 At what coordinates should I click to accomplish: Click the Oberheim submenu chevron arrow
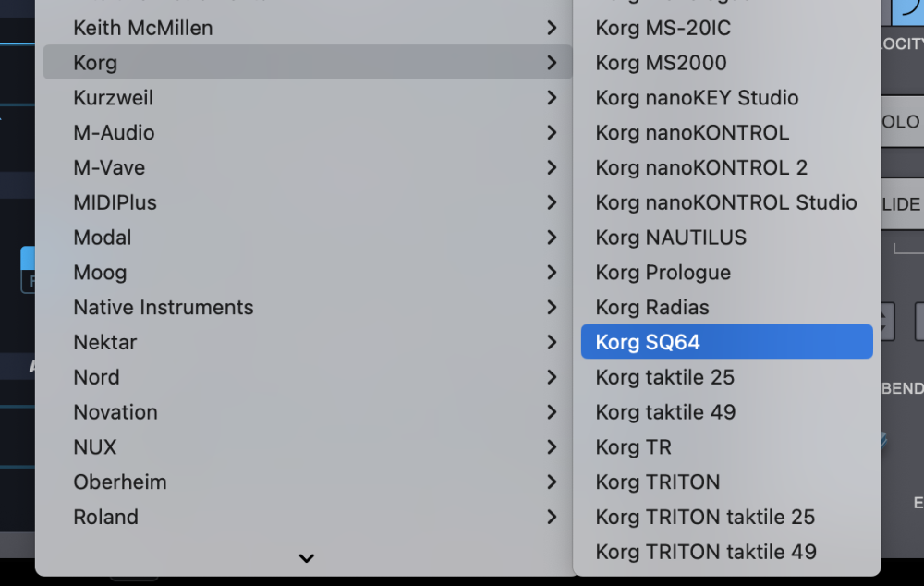552,482
